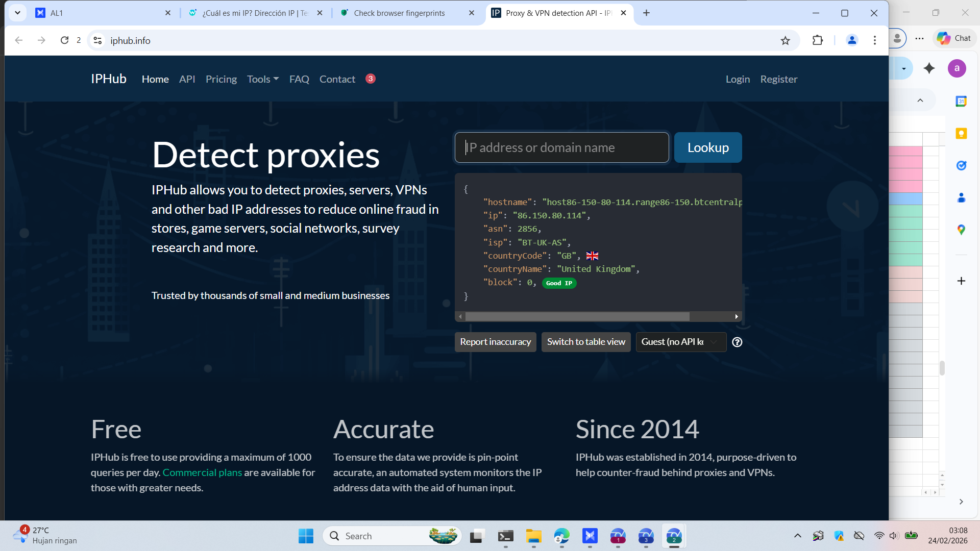Open the Guest (no API key) dropdown

pos(680,342)
